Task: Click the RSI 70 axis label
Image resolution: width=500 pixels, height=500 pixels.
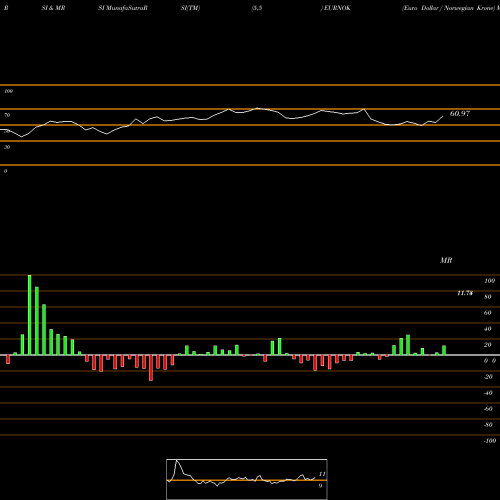Action: tap(7, 115)
